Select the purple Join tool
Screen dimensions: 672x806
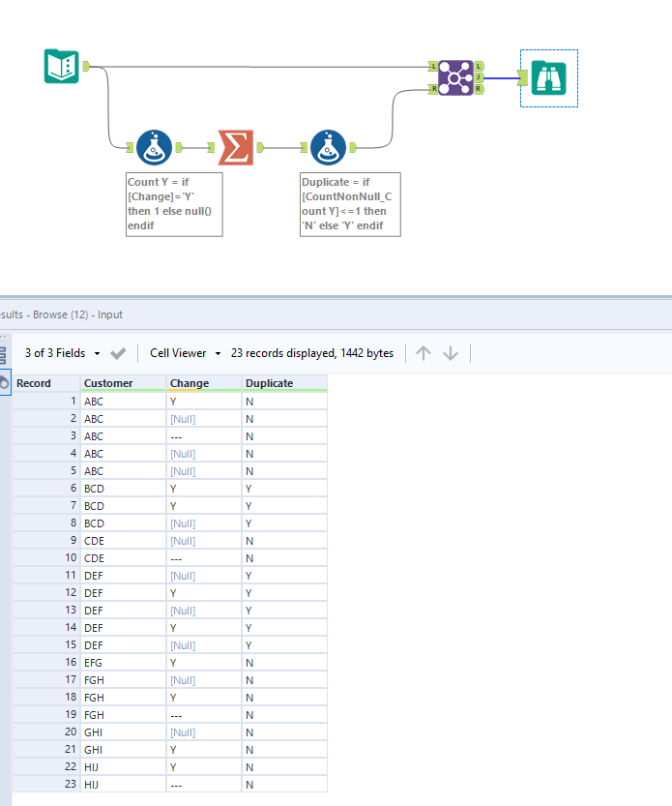click(x=455, y=77)
